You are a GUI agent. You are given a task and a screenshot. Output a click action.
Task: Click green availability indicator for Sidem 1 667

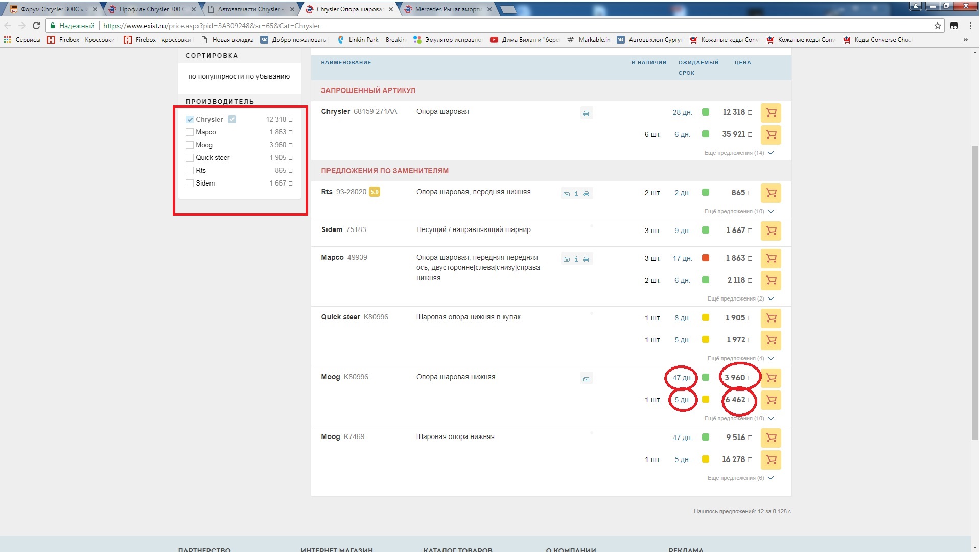point(706,231)
